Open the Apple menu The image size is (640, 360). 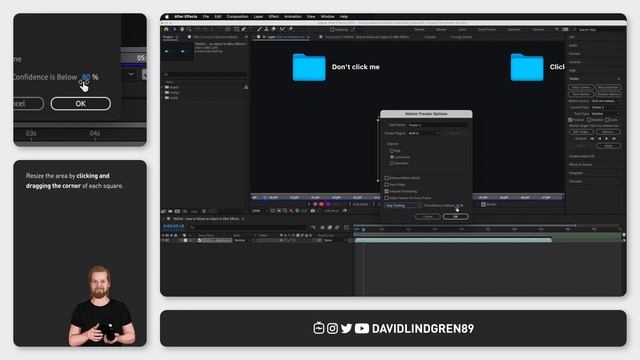pyautogui.click(x=167, y=17)
